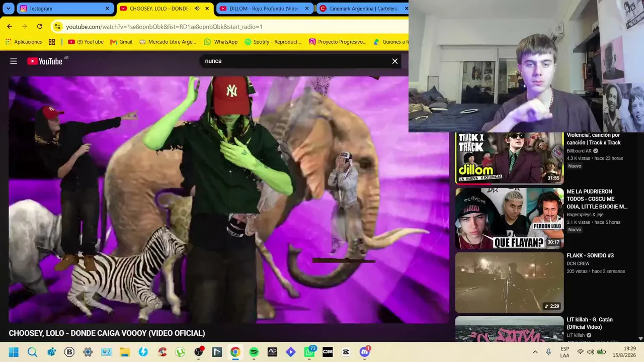The image size is (644, 362).
Task: Open the tab groups grid icon
Action: [52, 42]
